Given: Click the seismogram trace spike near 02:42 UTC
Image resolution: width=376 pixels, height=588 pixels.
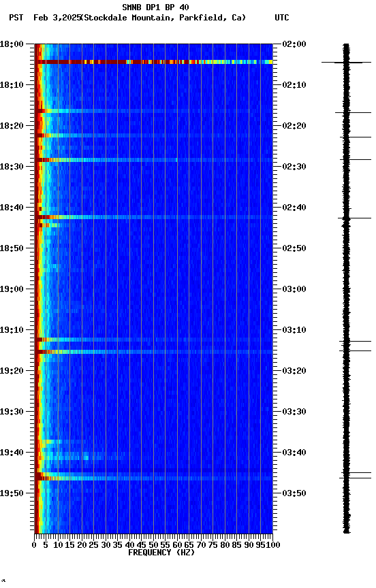Looking at the screenshot, I should click(354, 218).
